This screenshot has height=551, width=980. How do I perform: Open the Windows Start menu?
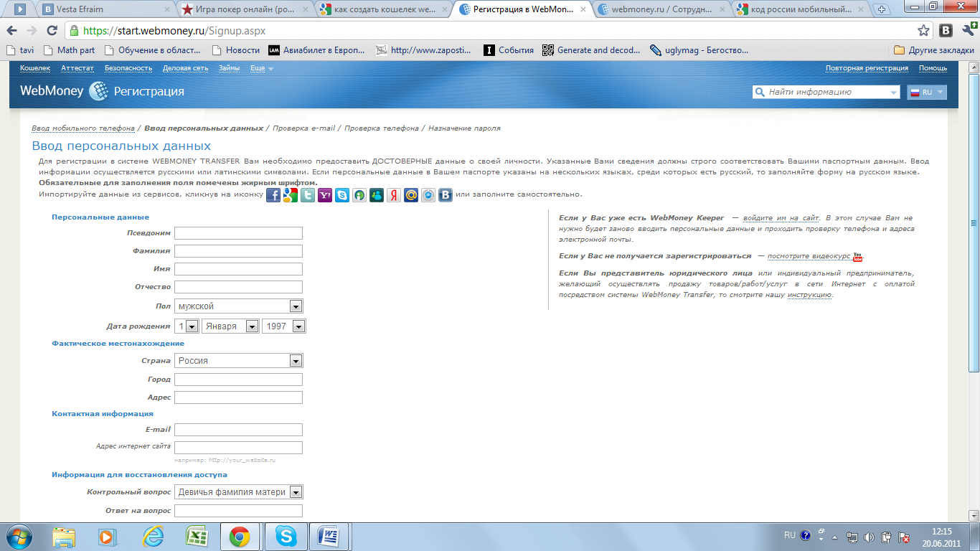[x=19, y=535]
